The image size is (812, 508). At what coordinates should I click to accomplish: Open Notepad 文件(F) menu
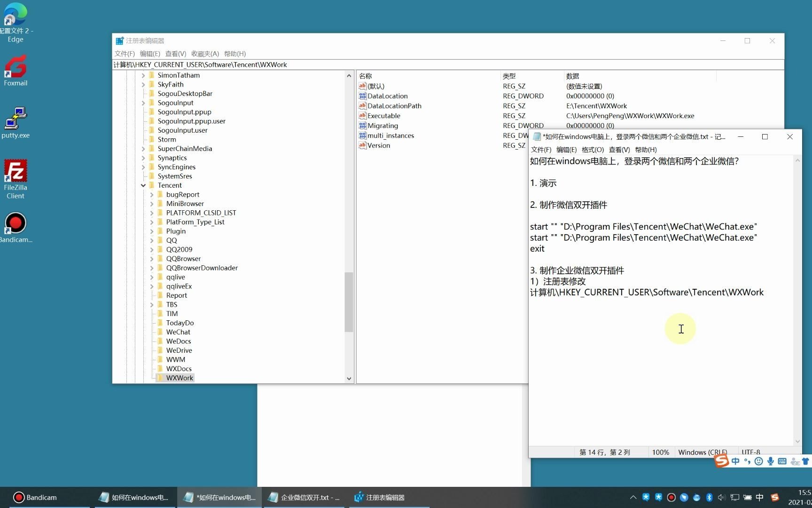541,150
